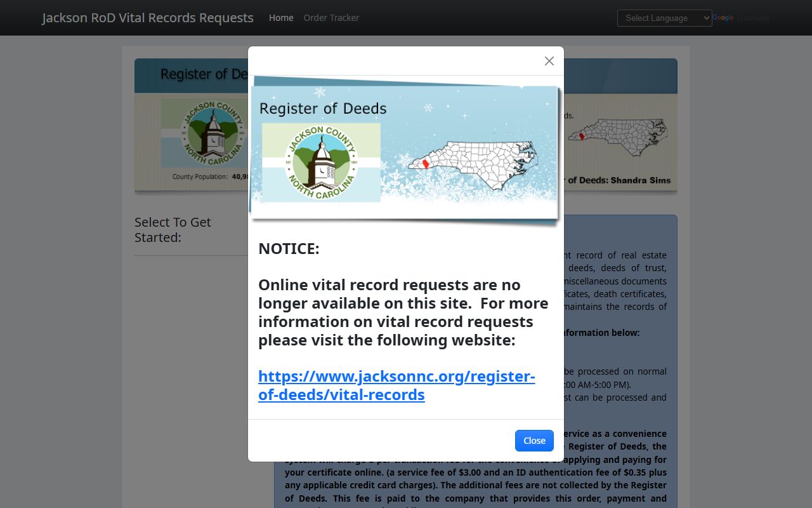Go to the Home nav item
This screenshot has height=508, width=812.
(x=281, y=18)
